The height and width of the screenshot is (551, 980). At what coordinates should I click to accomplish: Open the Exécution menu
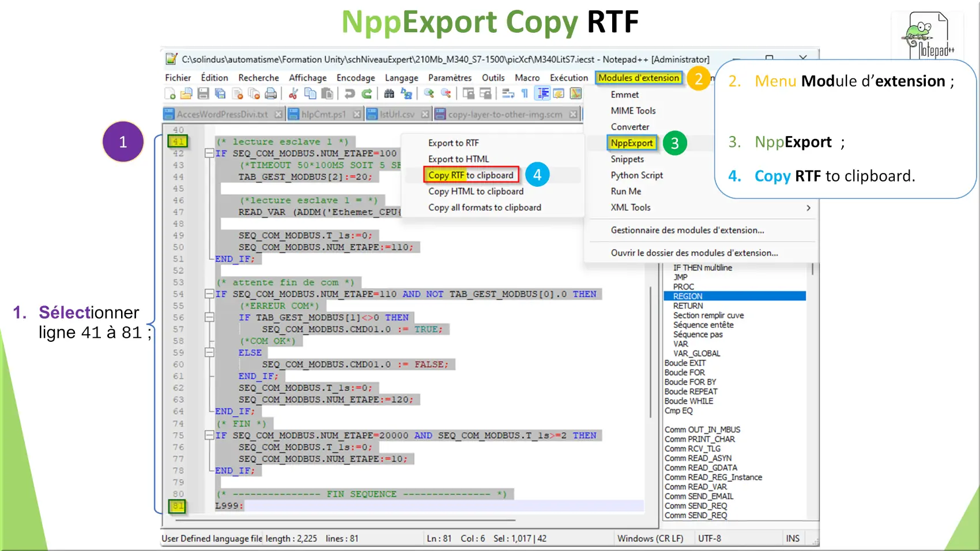click(x=568, y=78)
